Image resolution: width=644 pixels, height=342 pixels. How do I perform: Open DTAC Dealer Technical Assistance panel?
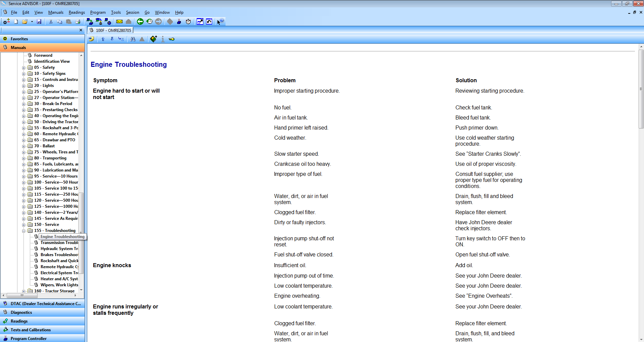click(42, 304)
